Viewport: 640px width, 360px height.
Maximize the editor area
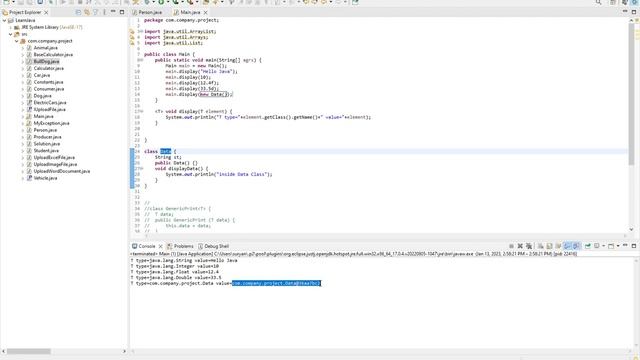634,12
